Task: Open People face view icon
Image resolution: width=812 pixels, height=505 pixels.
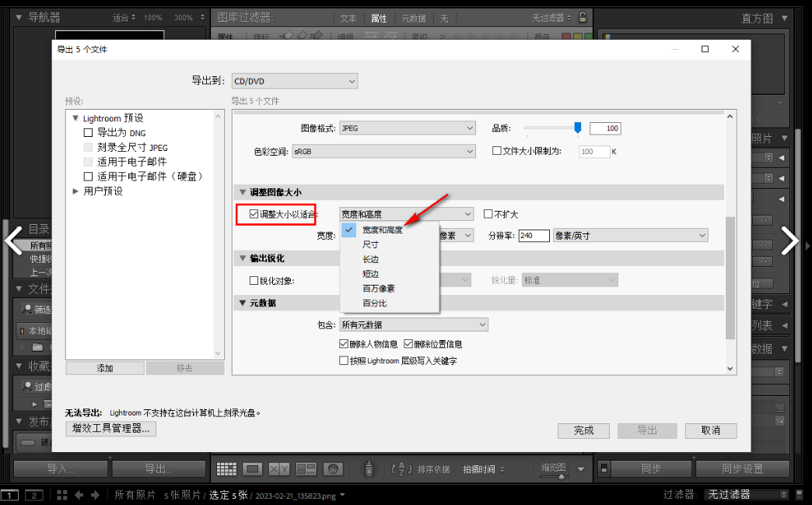Action: 333,469
